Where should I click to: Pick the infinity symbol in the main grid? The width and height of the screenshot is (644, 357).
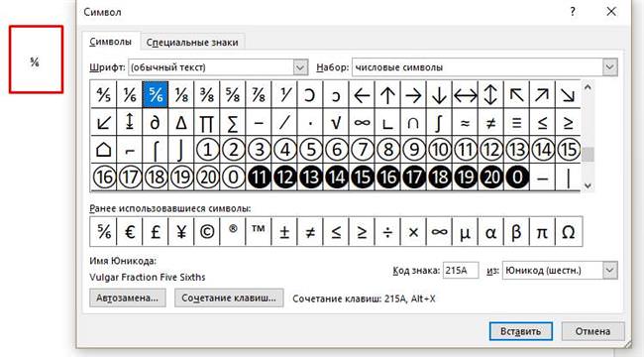tap(362, 122)
